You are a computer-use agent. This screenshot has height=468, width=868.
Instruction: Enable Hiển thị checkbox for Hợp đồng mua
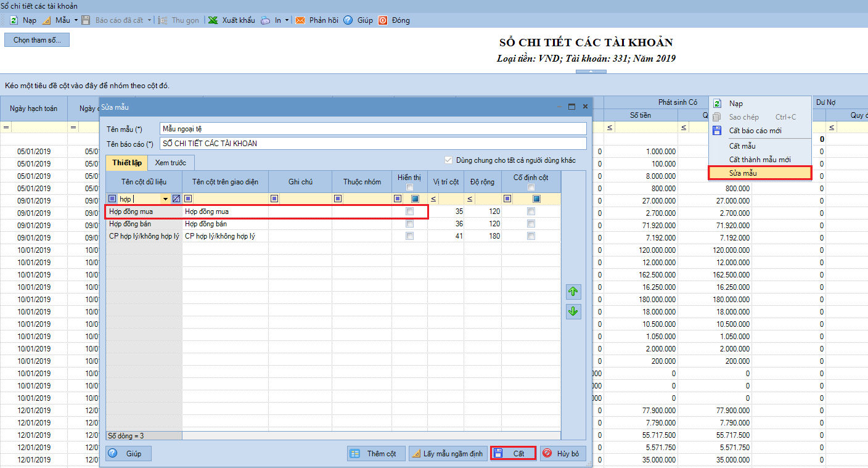tap(409, 211)
